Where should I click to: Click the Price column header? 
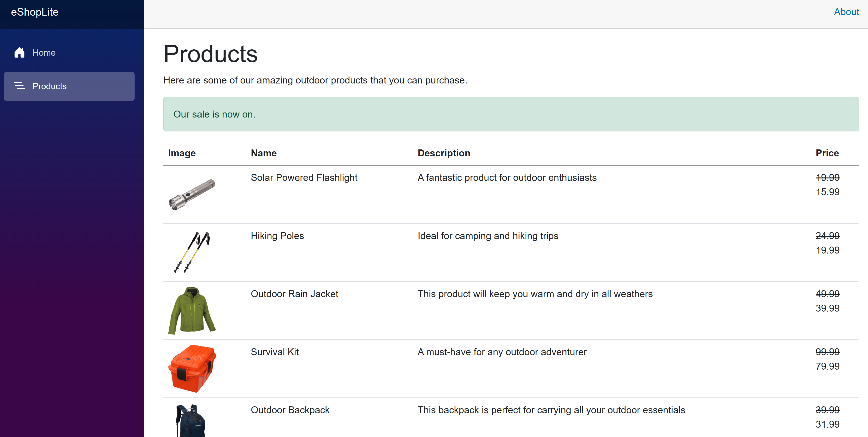click(x=827, y=153)
